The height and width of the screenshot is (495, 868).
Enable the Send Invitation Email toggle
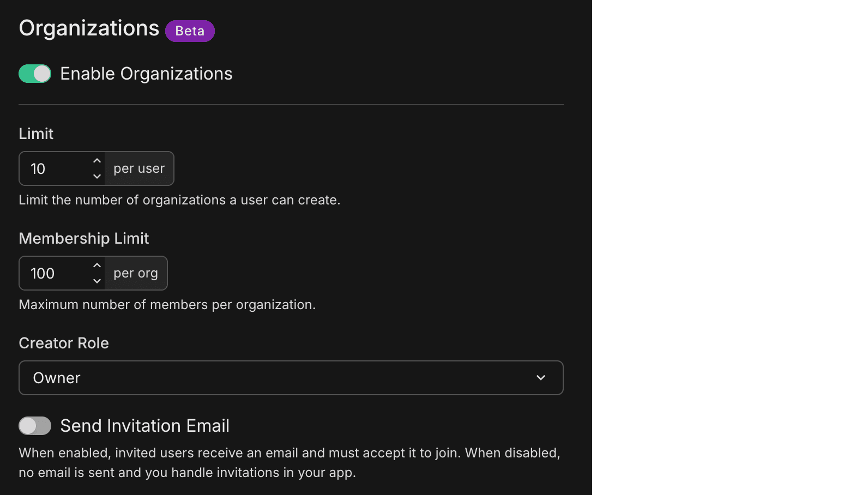coord(35,426)
